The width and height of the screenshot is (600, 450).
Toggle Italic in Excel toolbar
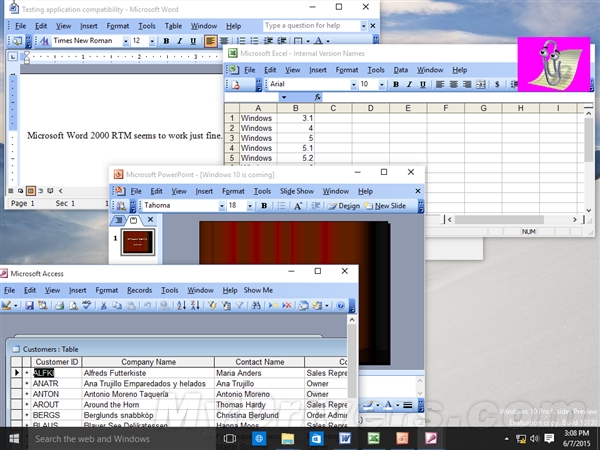coord(409,84)
